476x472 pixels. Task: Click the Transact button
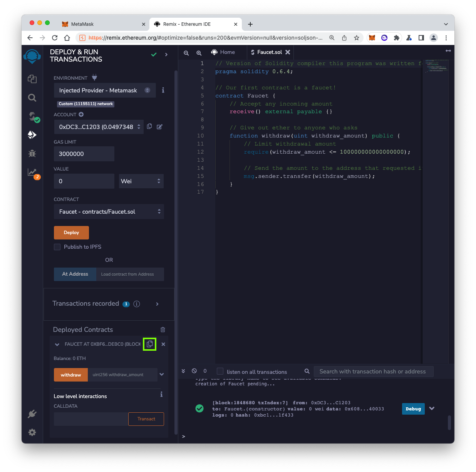click(146, 419)
